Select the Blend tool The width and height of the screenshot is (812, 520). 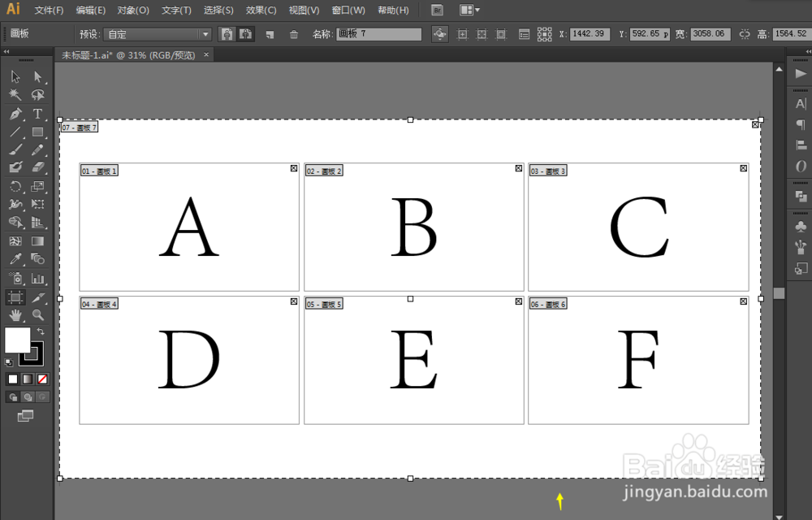pos(37,258)
